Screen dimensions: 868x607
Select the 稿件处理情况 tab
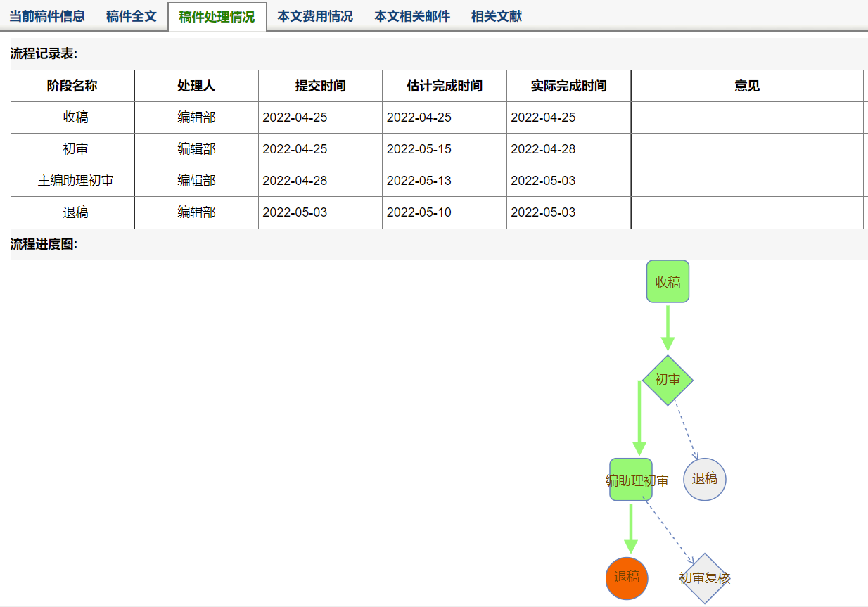[x=217, y=17]
